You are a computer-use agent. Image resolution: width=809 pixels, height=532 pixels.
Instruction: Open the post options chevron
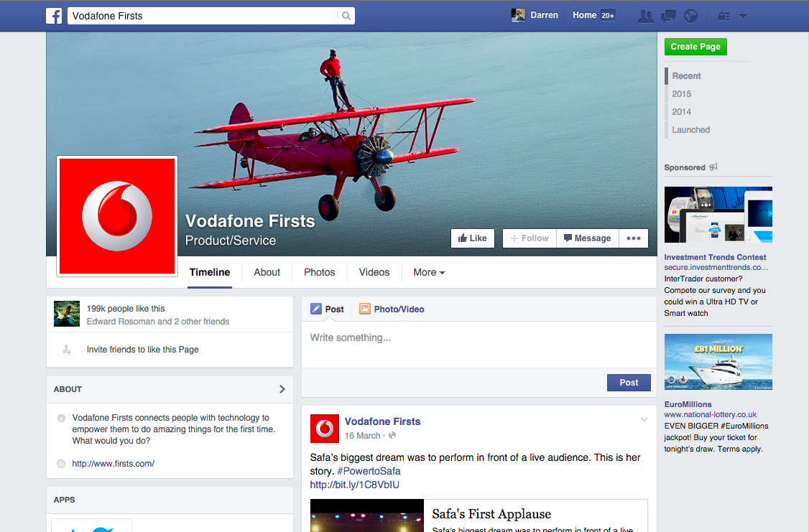644,419
